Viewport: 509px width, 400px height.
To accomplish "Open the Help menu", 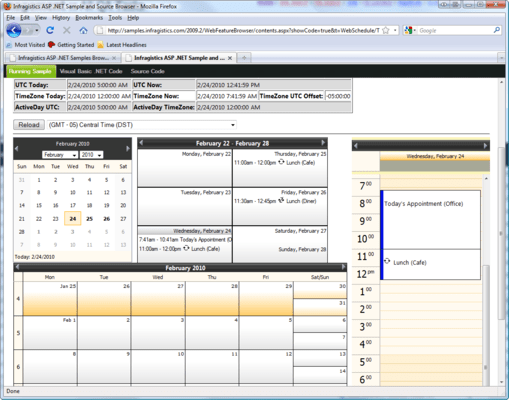I will click(x=133, y=18).
